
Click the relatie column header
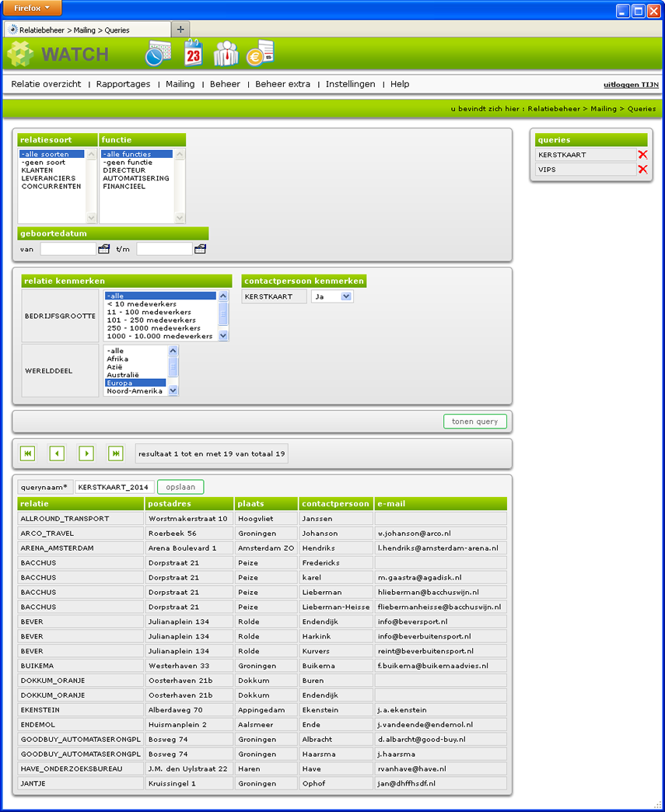click(81, 503)
